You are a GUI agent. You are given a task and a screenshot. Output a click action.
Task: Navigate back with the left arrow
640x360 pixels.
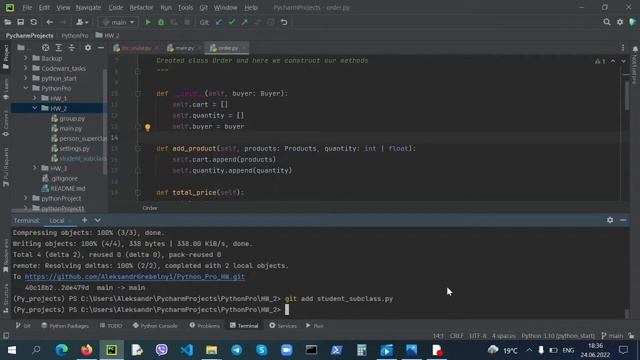[49, 22]
